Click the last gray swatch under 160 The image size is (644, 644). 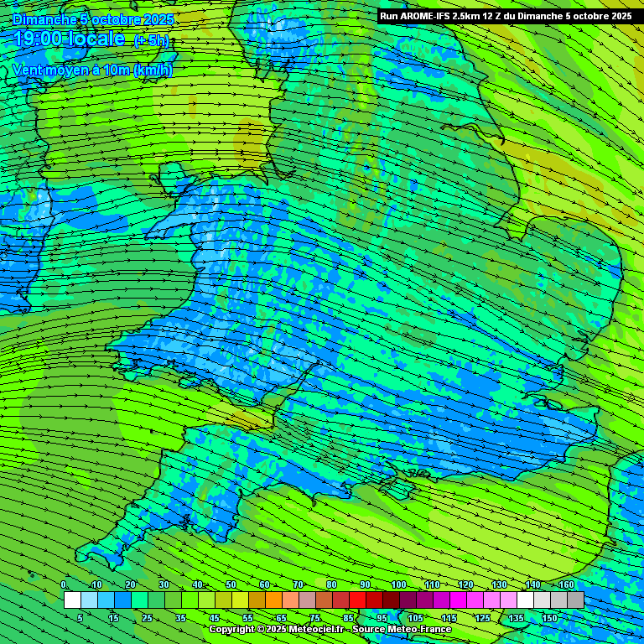pyautogui.click(x=575, y=600)
